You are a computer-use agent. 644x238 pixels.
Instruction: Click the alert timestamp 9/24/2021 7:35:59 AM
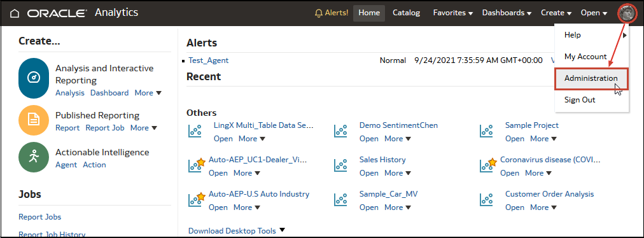(479, 60)
